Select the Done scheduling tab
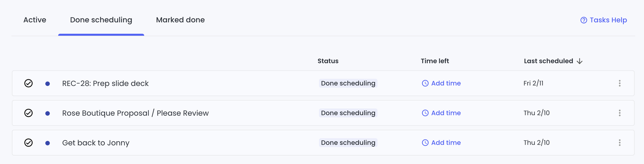 [101, 20]
